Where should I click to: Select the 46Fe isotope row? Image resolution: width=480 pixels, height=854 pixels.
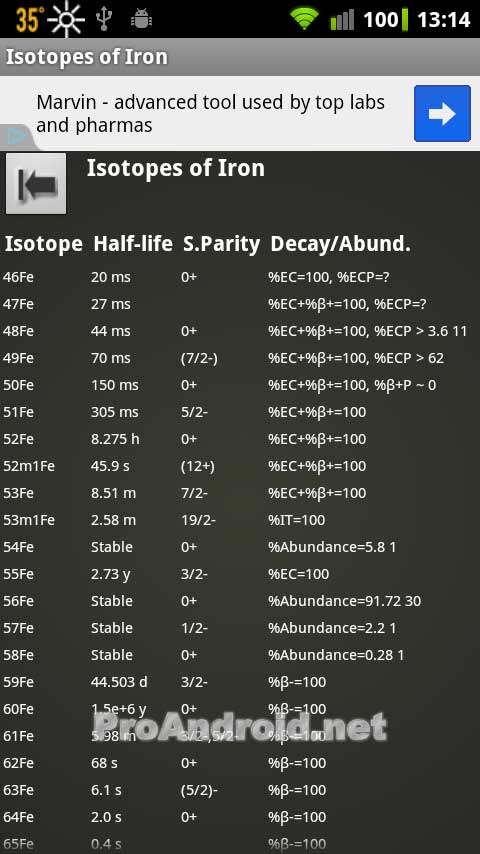tap(240, 277)
